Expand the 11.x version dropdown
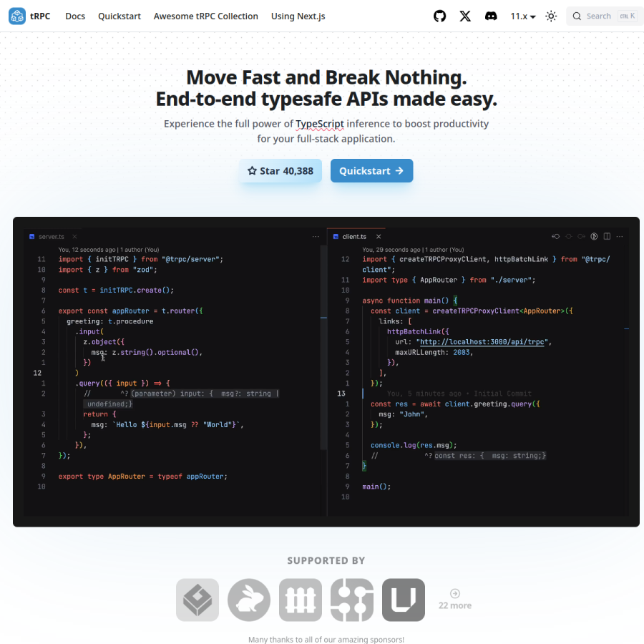The height and width of the screenshot is (644, 644). [523, 16]
